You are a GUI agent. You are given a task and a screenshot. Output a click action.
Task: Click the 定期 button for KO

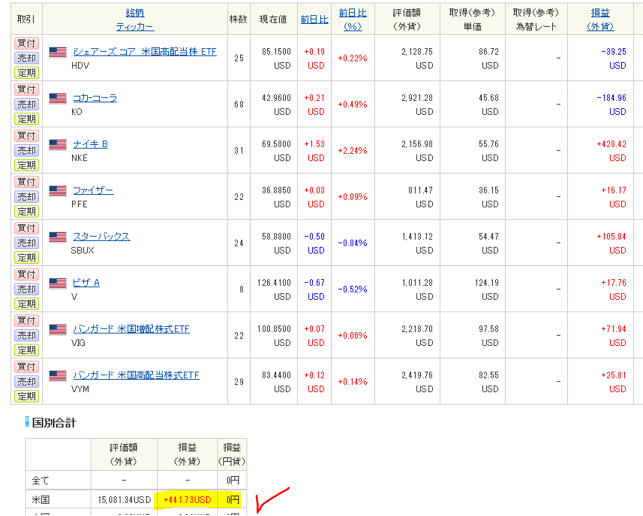pos(27,119)
